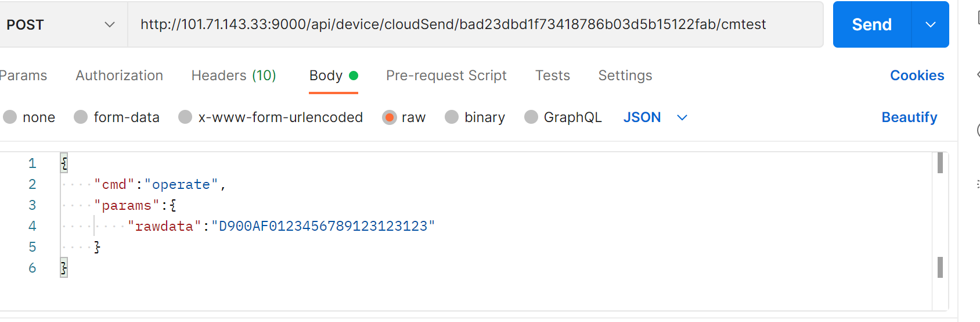Image resolution: width=980 pixels, height=322 pixels.
Task: Open the Send options dropdown arrow
Action: tap(931, 24)
